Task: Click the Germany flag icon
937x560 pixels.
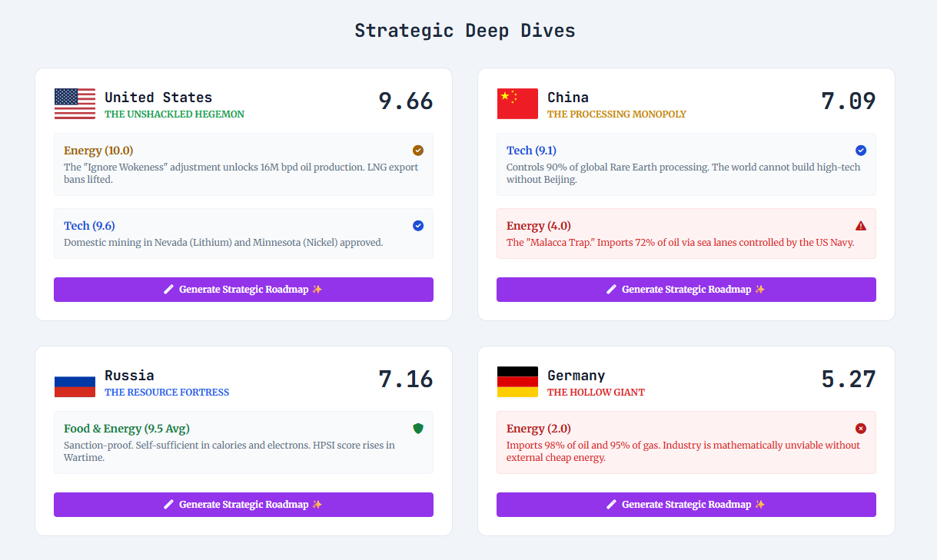Action: pos(517,382)
